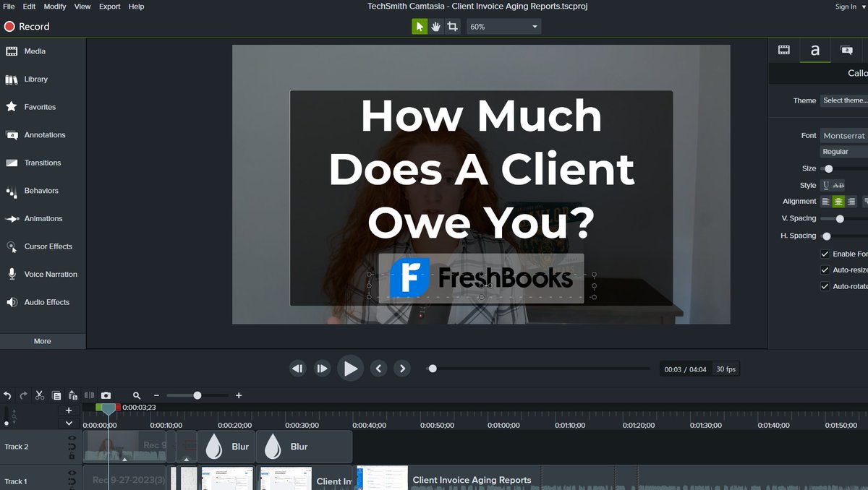Paste media using the clipboard icon
Image resolution: width=868 pixels, height=490 pixels.
tap(72, 395)
